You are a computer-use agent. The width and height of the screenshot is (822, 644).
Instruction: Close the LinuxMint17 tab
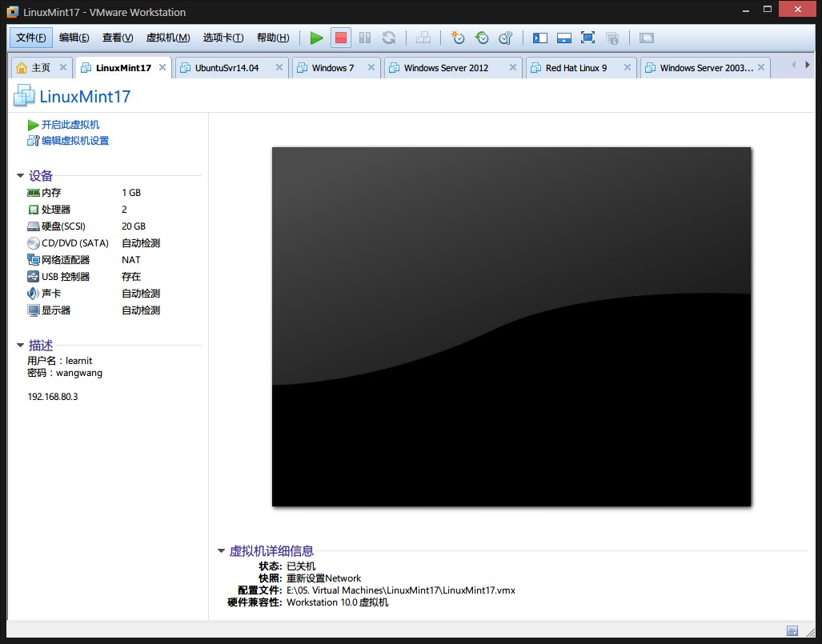[162, 67]
